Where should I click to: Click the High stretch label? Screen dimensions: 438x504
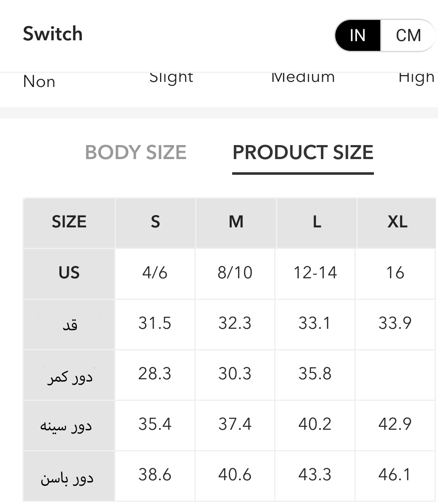(x=416, y=78)
